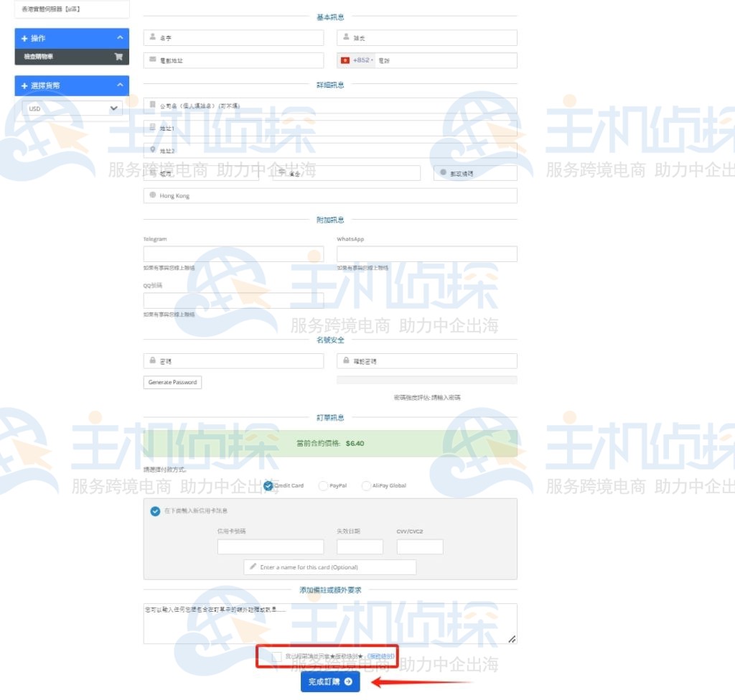Focus the card expiry date field
Image resolution: width=735 pixels, height=700 pixels.
click(360, 546)
